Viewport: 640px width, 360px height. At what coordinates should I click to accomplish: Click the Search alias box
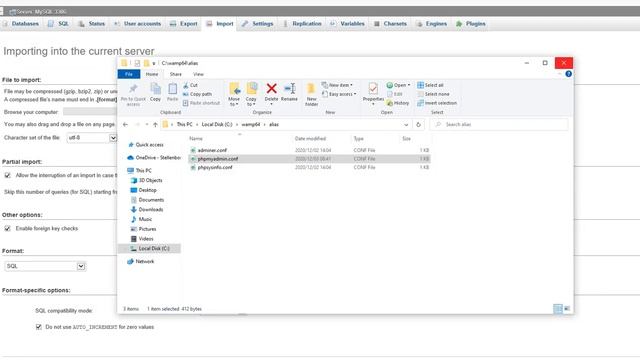pos(499,124)
